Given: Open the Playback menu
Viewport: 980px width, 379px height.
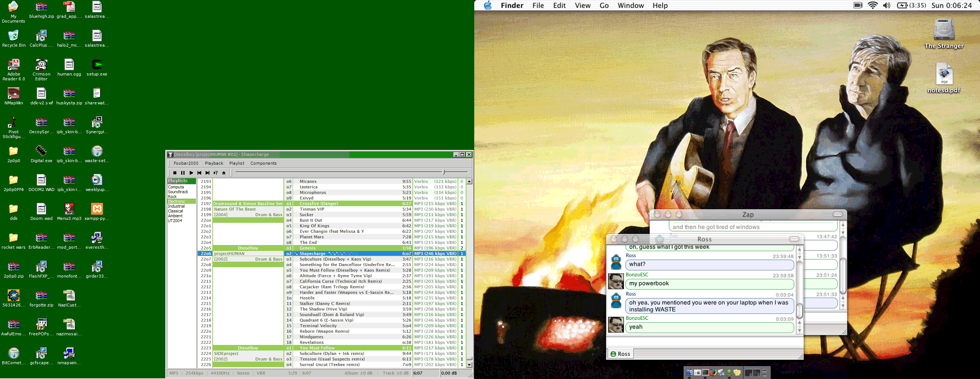Looking at the screenshot, I should point(214,163).
